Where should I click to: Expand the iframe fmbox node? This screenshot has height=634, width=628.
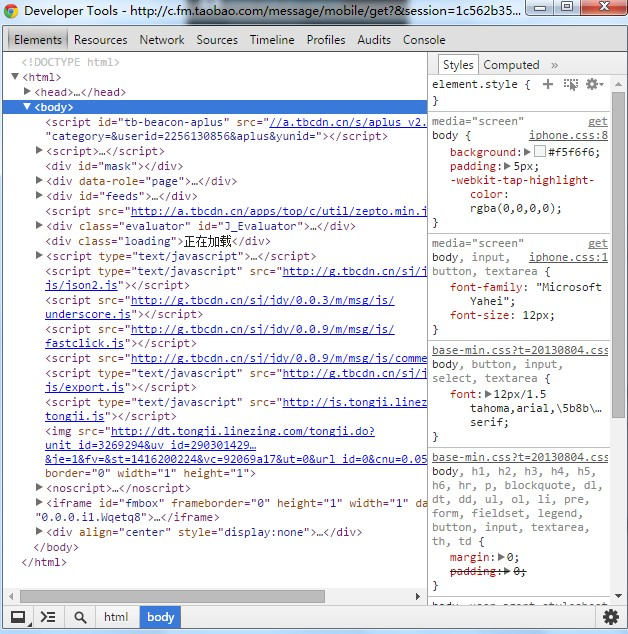click(x=40, y=503)
